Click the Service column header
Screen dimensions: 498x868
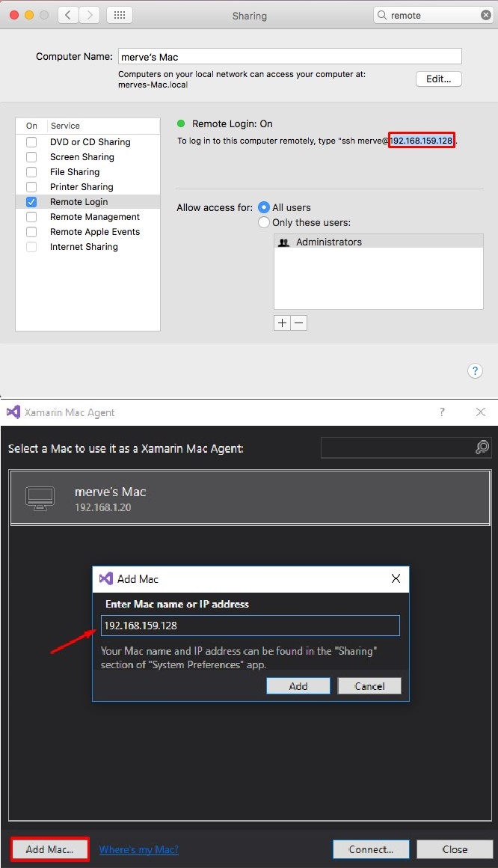pyautogui.click(x=65, y=126)
